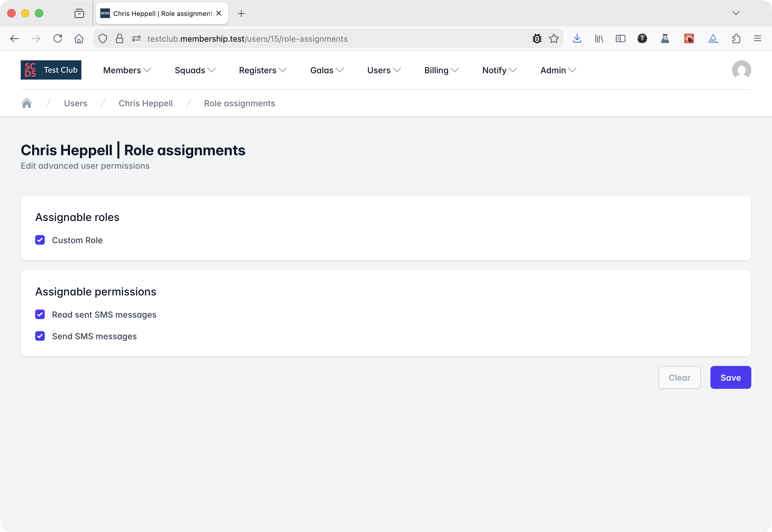Viewport: 772px width, 532px height.
Task: Save the role assignments
Action: click(x=730, y=377)
